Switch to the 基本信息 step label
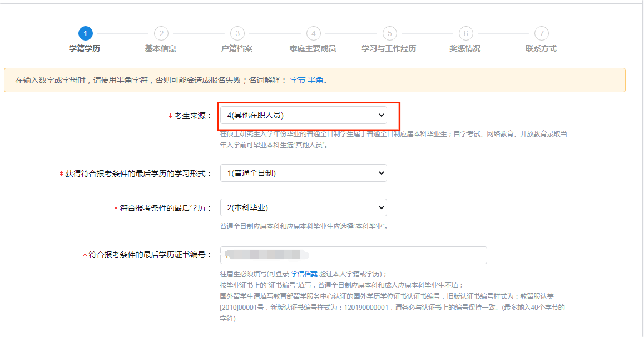Viewport: 644px width, 337px height. (161, 48)
